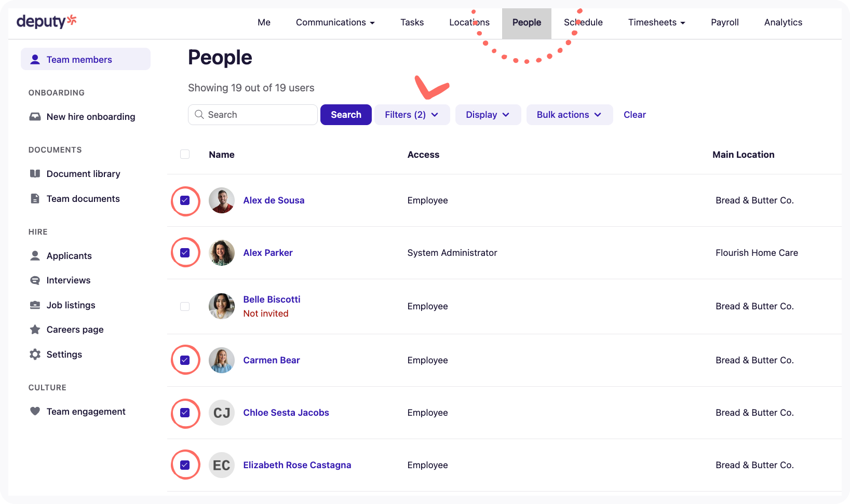Open the Timesheets menu
Image resolution: width=850 pixels, height=504 pixels.
tap(656, 22)
